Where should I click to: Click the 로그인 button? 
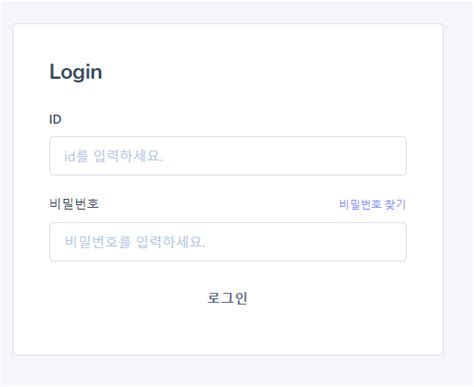point(228,298)
